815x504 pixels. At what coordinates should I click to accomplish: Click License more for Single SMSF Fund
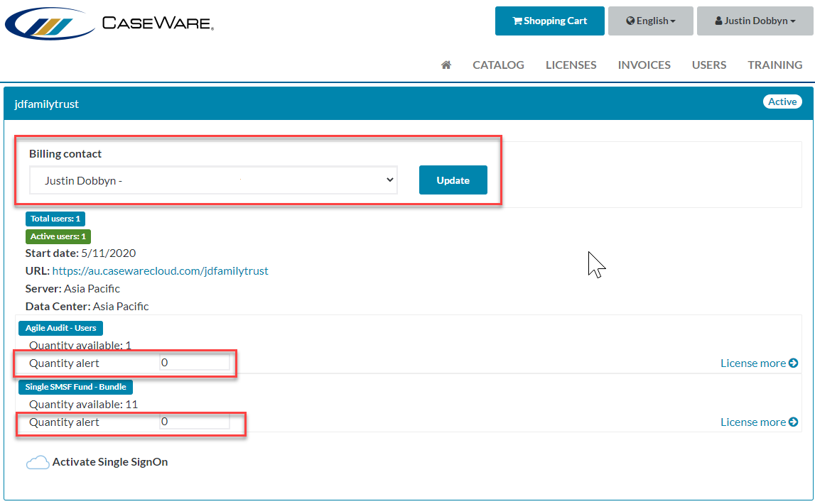pyautogui.click(x=759, y=422)
